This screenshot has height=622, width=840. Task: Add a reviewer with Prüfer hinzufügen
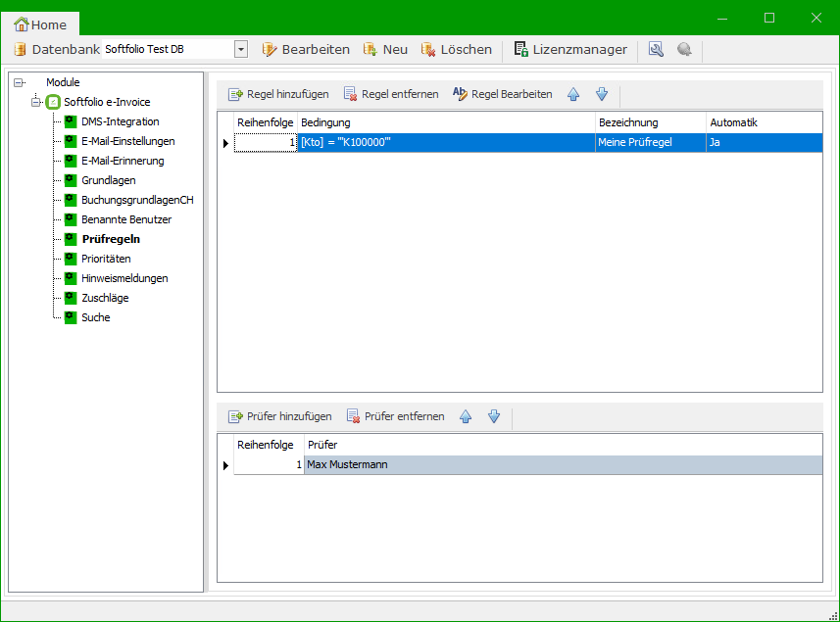click(280, 416)
